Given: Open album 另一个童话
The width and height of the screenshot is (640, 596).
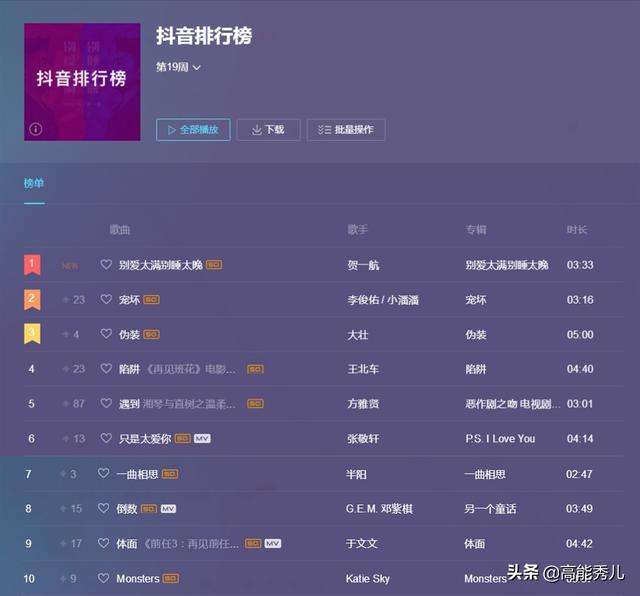Looking at the screenshot, I should (490, 509).
